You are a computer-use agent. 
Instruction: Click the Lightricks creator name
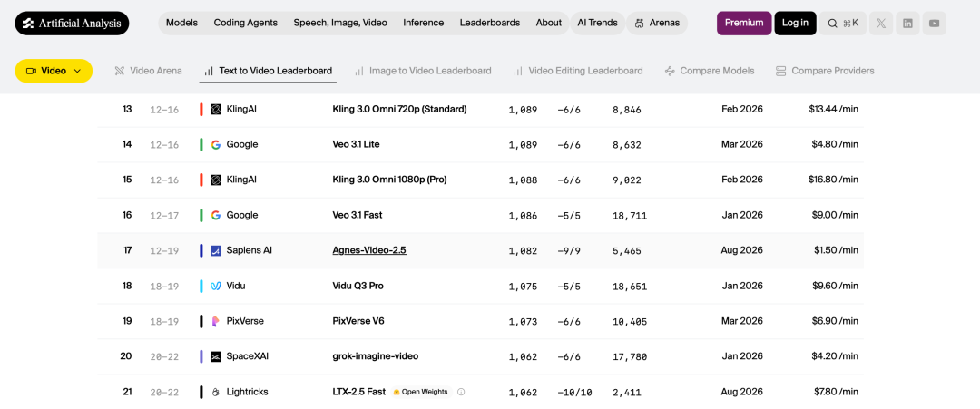(x=248, y=392)
